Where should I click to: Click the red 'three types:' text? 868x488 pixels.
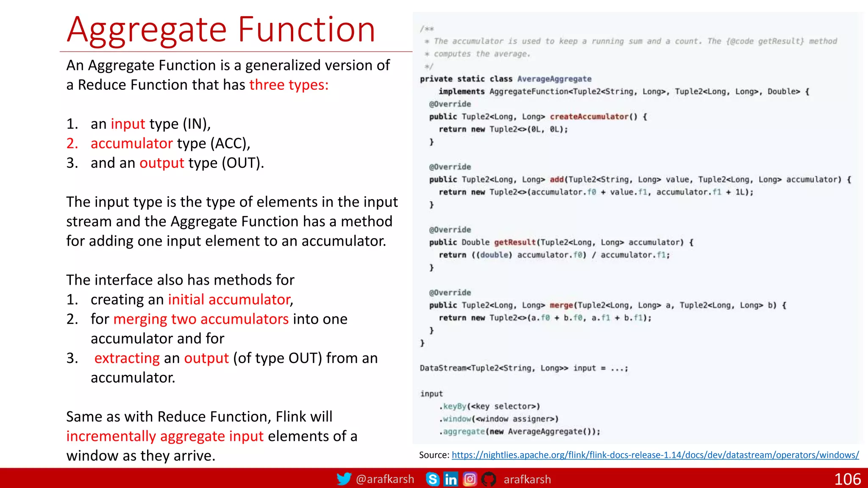(x=289, y=85)
